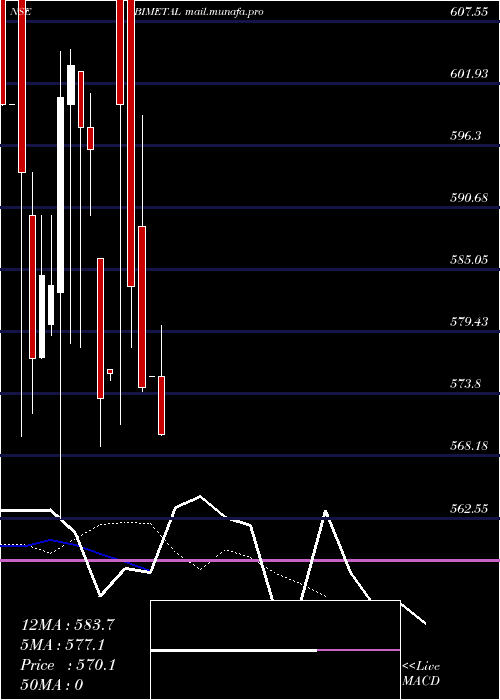
Task: Click the pink segment of the MACD box line
Action: pyautogui.click(x=358, y=650)
